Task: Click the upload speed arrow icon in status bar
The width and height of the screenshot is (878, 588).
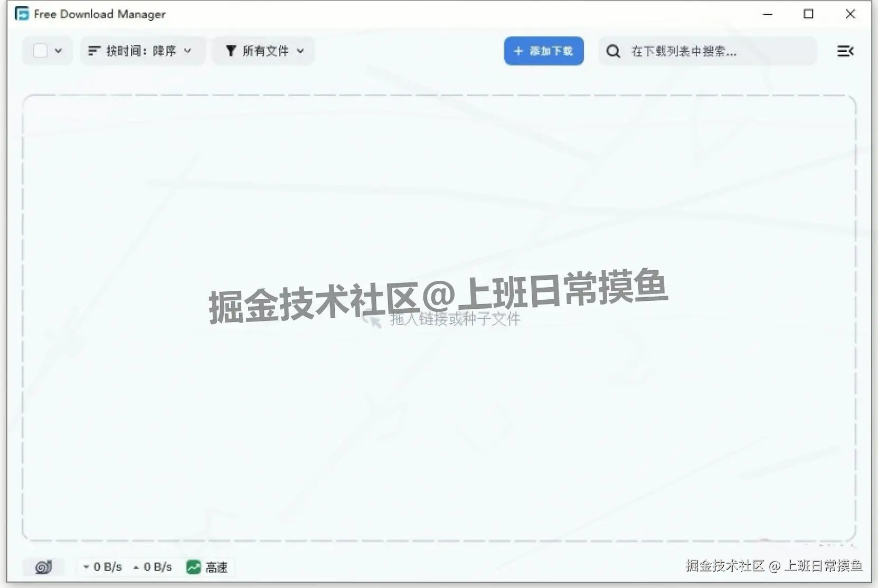Action: (x=137, y=567)
